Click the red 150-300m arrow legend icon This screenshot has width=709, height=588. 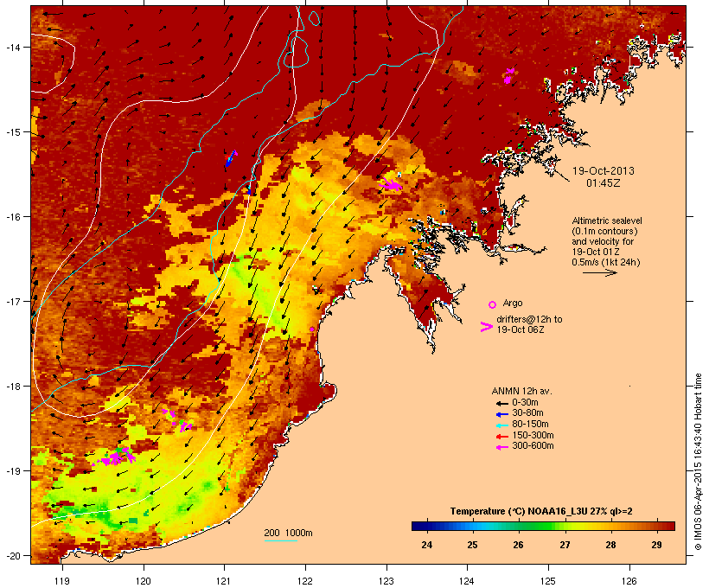(x=501, y=437)
